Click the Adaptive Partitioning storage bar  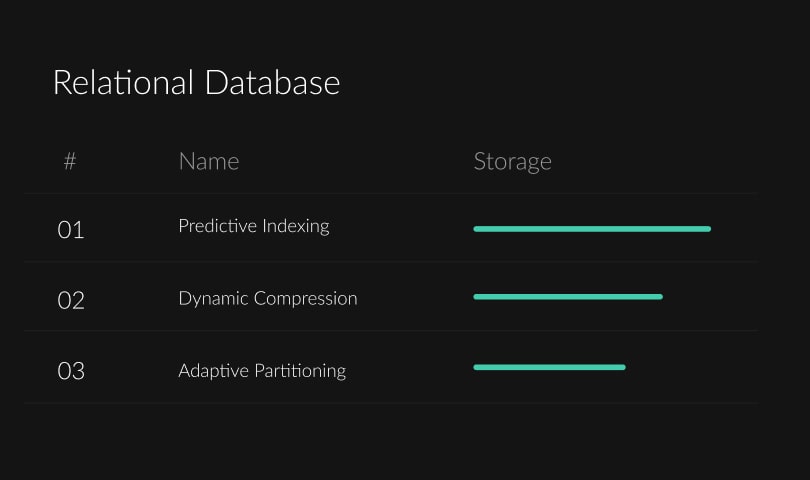[549, 367]
